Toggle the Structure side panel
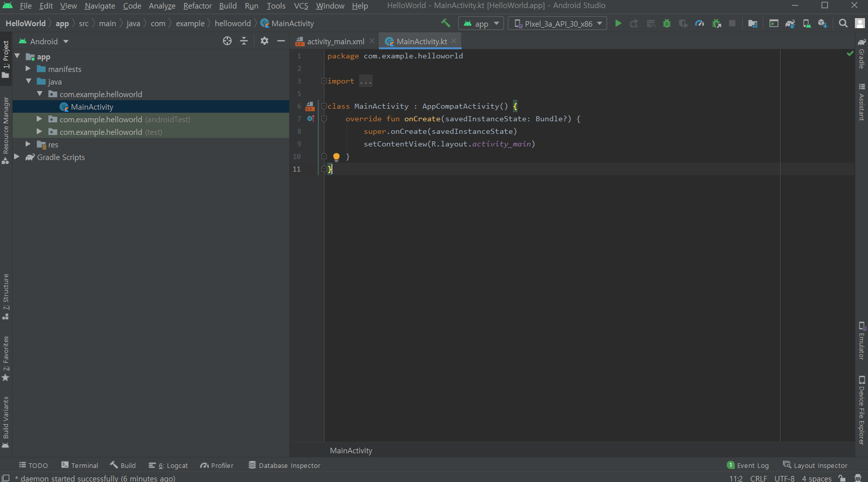The width and height of the screenshot is (868, 482). click(x=6, y=296)
